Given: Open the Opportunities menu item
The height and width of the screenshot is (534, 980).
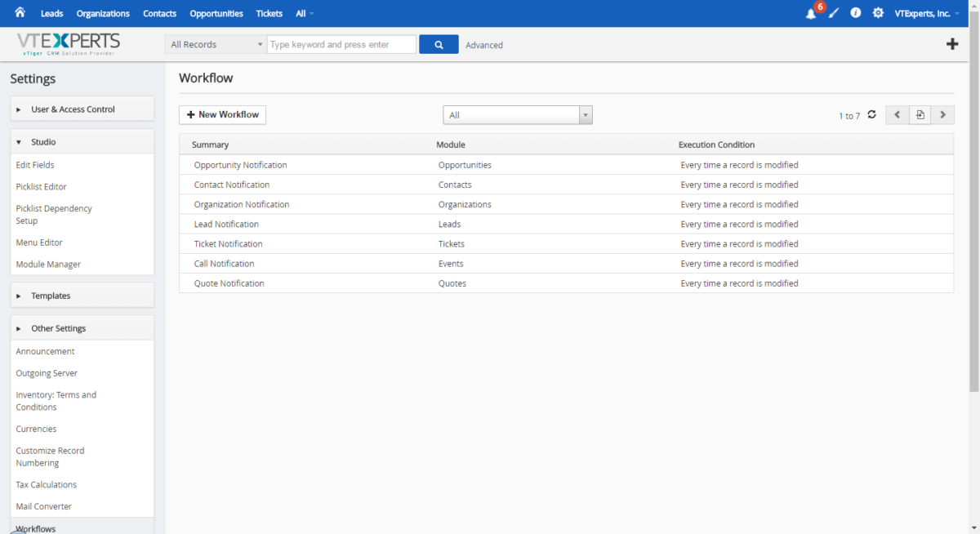Looking at the screenshot, I should coord(216,14).
